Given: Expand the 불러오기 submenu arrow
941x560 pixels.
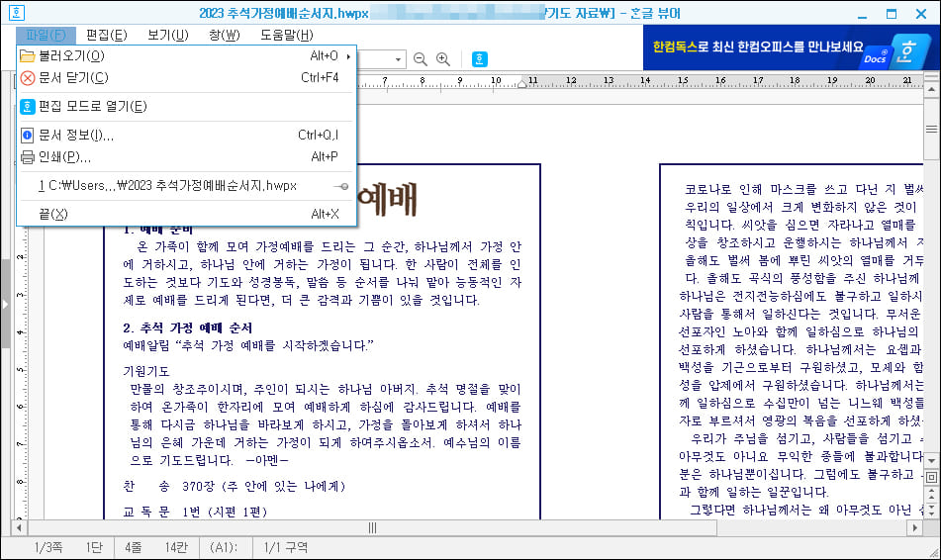Looking at the screenshot, I should coord(348,56).
